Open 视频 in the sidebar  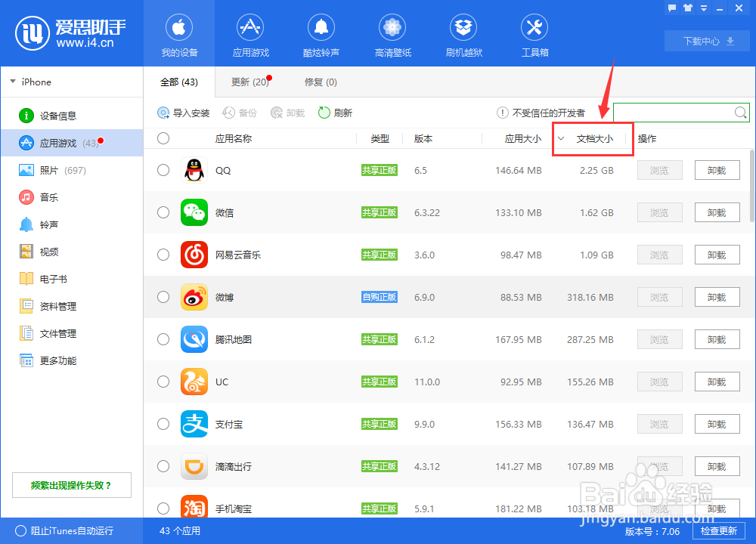point(39,252)
